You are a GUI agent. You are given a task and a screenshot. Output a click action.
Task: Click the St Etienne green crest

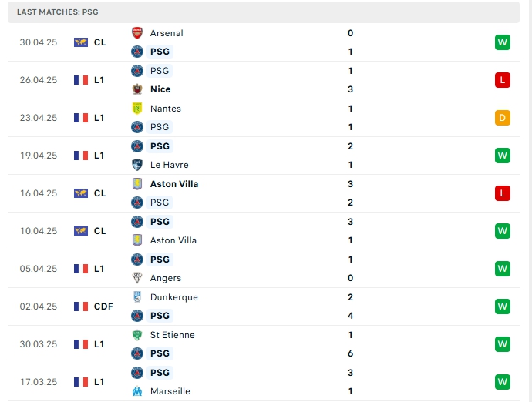pyautogui.click(x=137, y=335)
